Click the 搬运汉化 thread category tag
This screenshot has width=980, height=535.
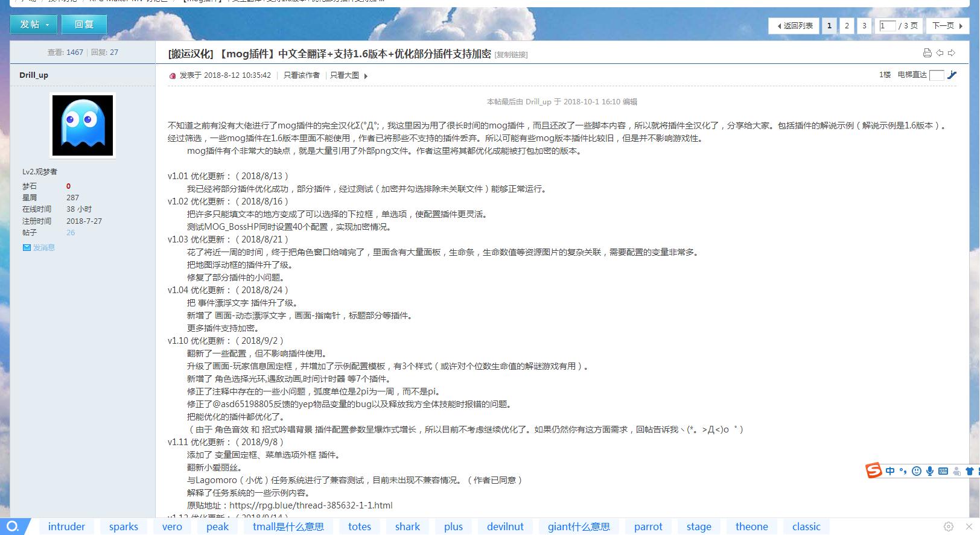[x=191, y=54]
